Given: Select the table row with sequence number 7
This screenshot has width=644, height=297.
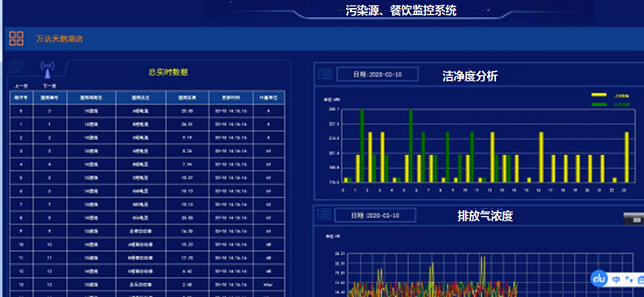Looking at the screenshot, I should [x=147, y=204].
